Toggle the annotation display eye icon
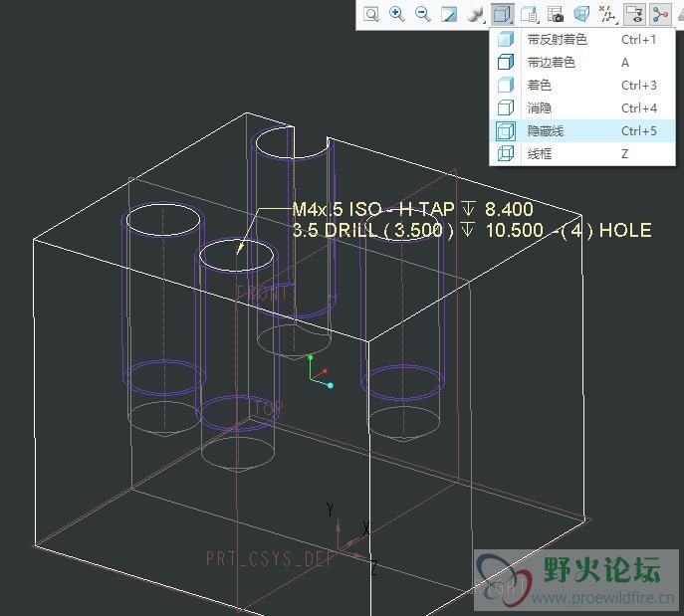 pos(634,14)
